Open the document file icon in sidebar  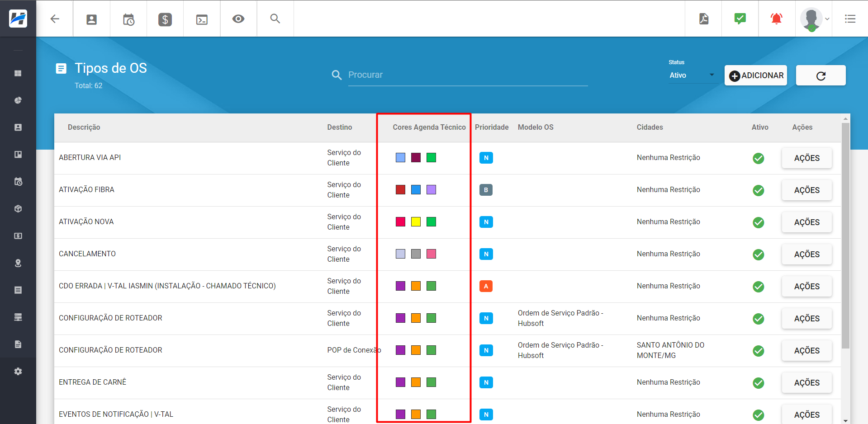click(x=18, y=344)
